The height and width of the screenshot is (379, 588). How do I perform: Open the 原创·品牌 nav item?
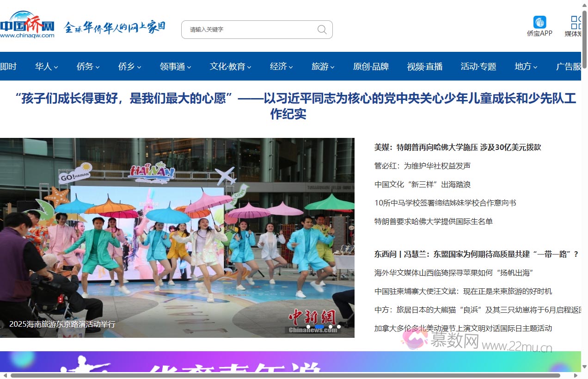tap(371, 67)
